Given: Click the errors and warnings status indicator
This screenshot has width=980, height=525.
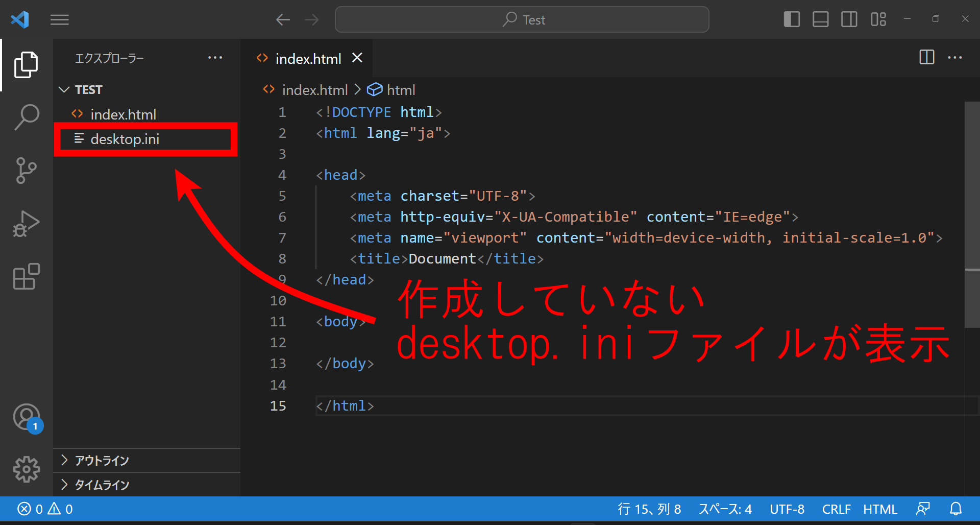Looking at the screenshot, I should [x=44, y=509].
